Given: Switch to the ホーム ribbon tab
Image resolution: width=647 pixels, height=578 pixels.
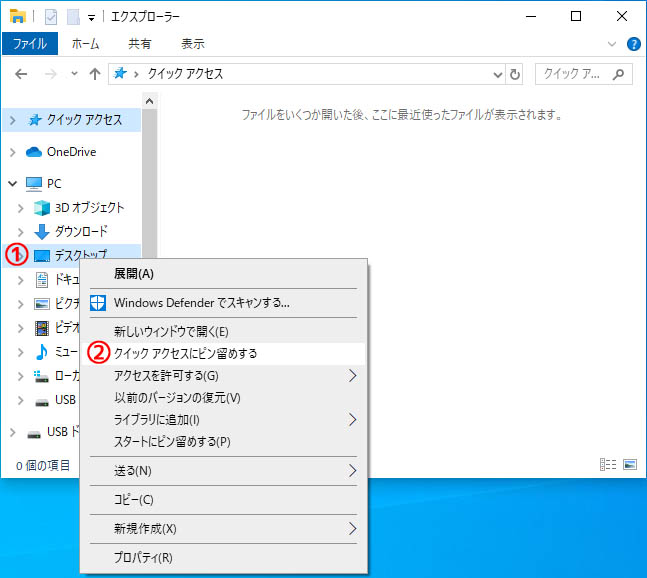Looking at the screenshot, I should coord(85,44).
